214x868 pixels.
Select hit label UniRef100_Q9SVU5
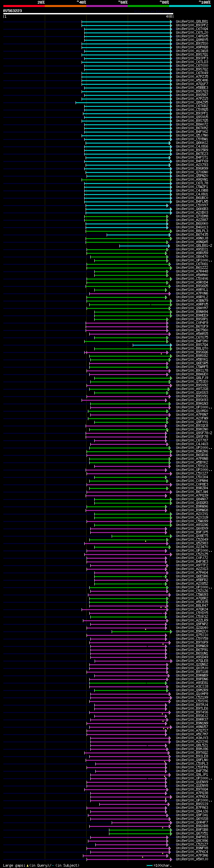pyautogui.click(x=192, y=117)
